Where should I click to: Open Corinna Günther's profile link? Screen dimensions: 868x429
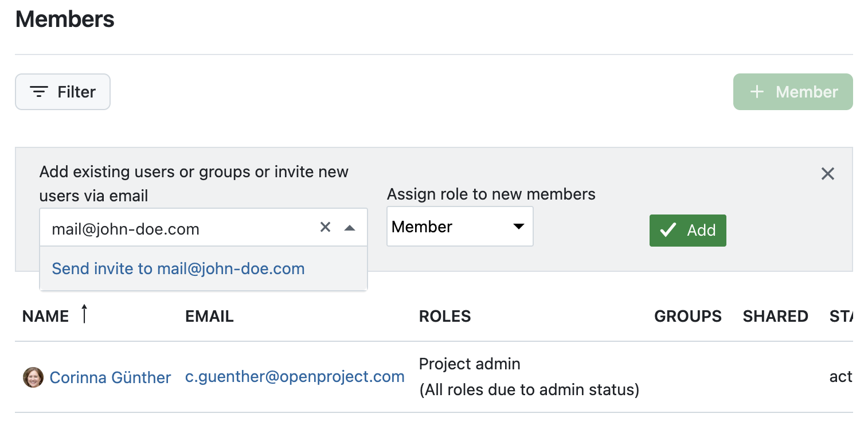pyautogui.click(x=110, y=377)
